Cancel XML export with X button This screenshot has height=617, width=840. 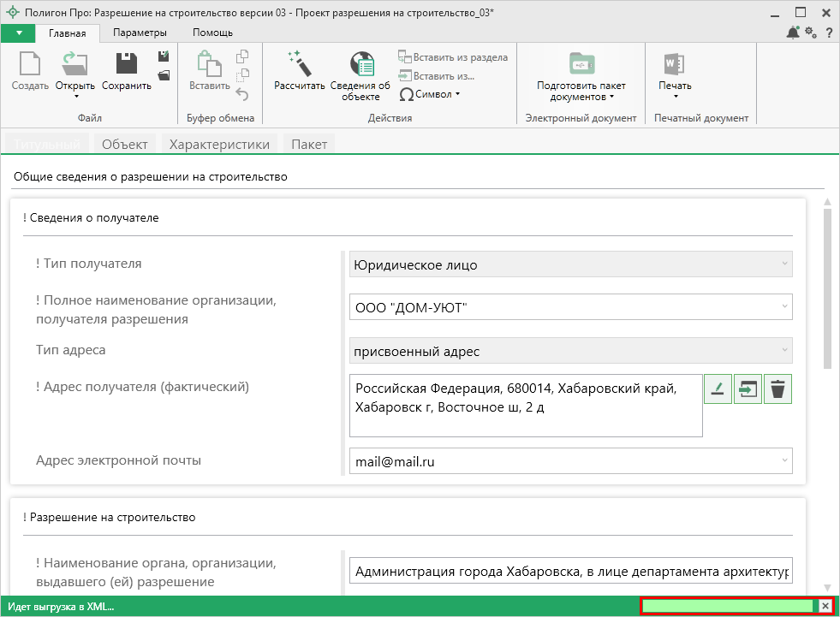[825, 606]
